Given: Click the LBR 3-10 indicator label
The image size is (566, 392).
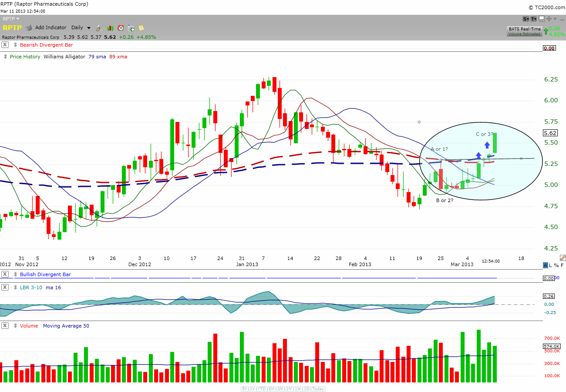Looking at the screenshot, I should click(x=31, y=287).
